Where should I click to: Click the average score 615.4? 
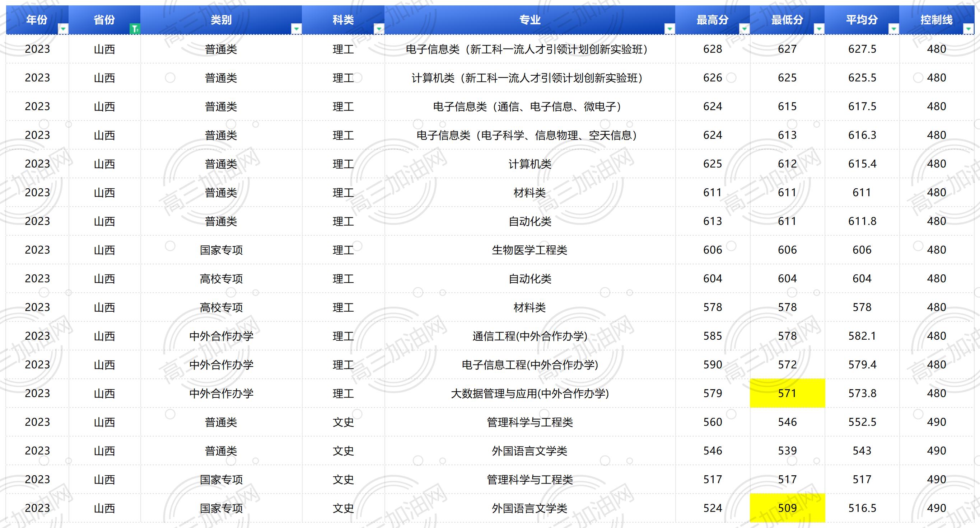(862, 164)
